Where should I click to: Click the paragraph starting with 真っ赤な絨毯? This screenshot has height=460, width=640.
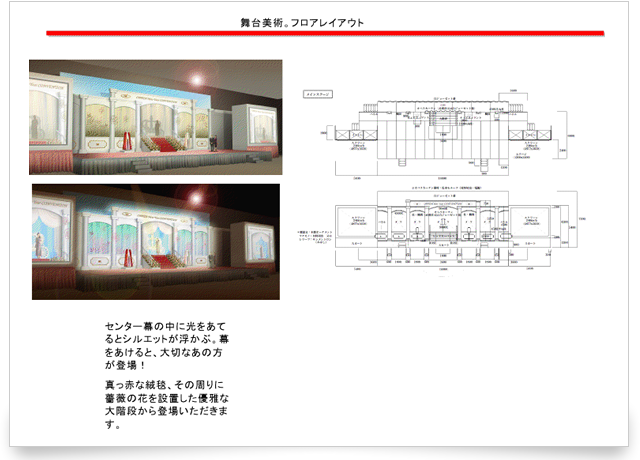(x=170, y=404)
